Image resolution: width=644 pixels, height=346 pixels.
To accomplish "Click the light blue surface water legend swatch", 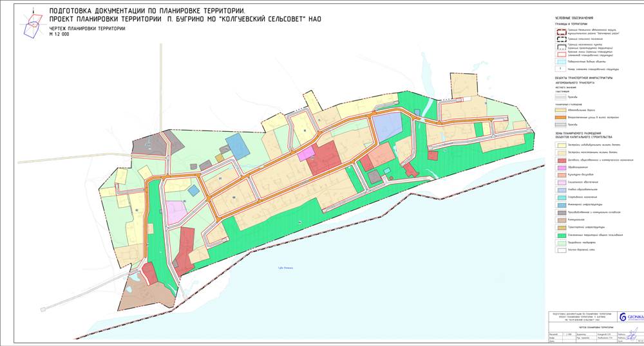I will tap(561, 62).
